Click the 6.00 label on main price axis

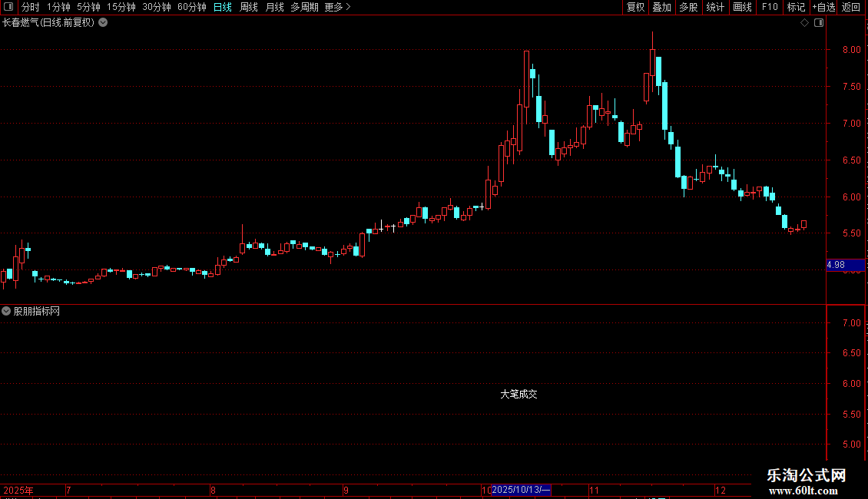[x=851, y=197]
